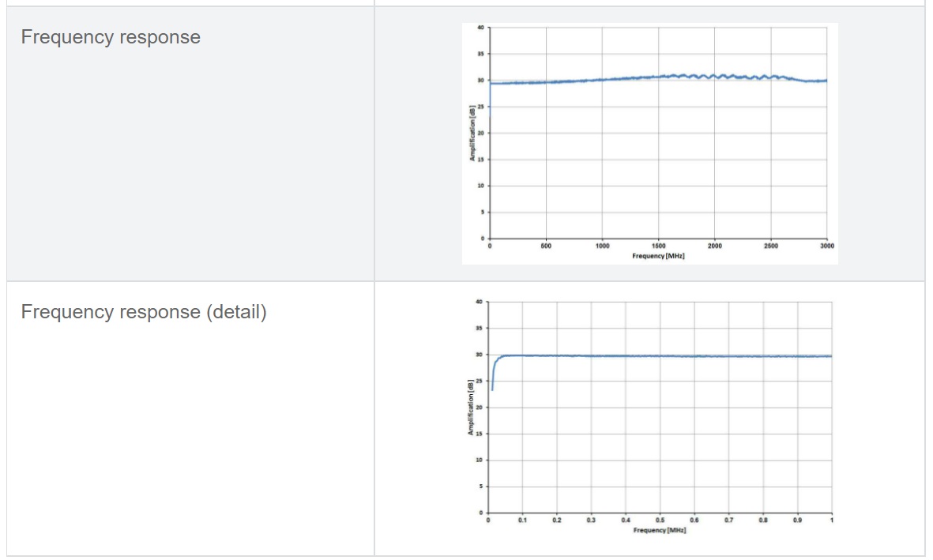Image resolution: width=933 pixels, height=560 pixels.
Task: Click the 0.9 tick label on detail chart
Action: (797, 521)
